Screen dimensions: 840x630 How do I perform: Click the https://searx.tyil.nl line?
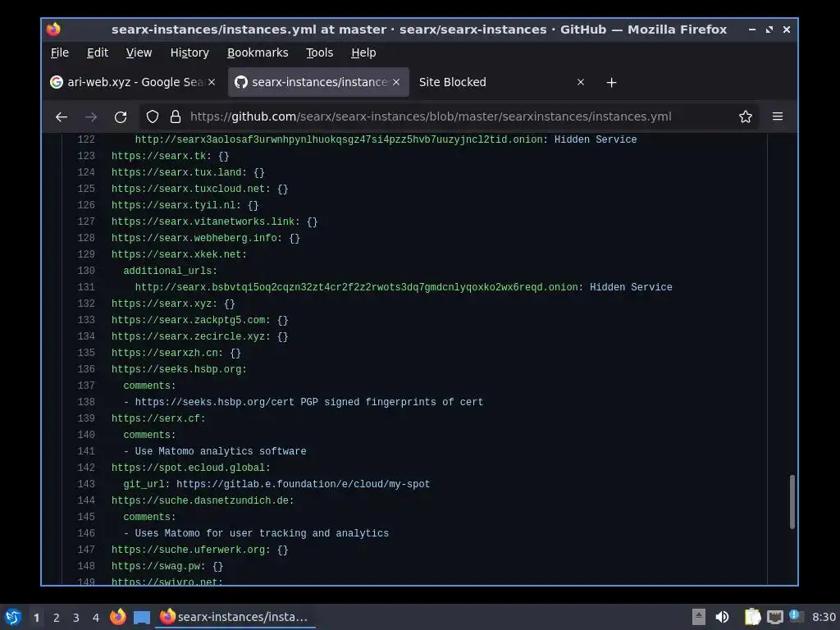point(185,205)
